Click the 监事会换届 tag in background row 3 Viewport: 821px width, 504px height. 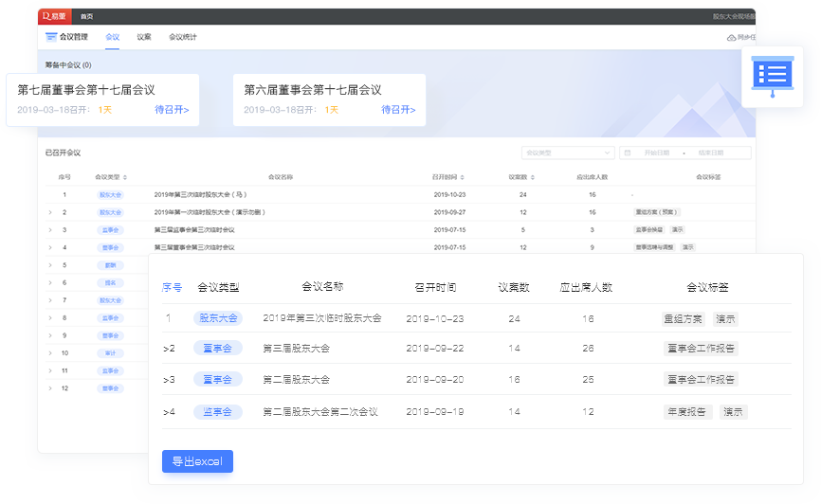pos(649,230)
